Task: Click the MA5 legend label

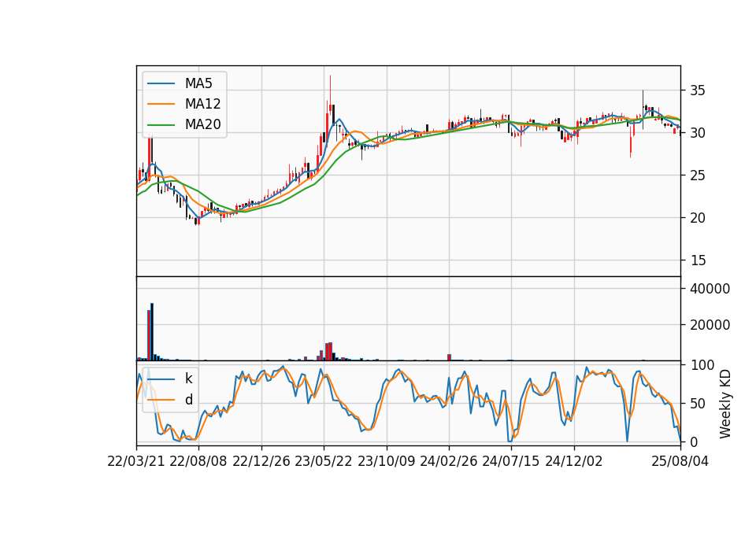Action: click(198, 83)
